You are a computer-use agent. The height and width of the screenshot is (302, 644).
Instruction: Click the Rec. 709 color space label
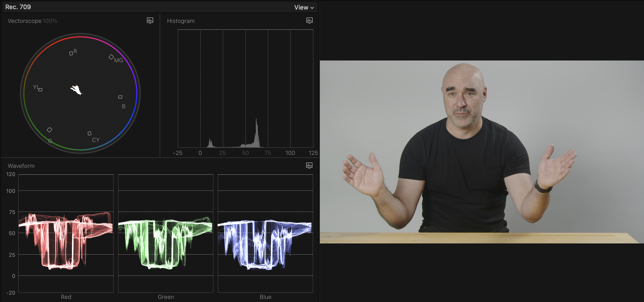point(18,7)
